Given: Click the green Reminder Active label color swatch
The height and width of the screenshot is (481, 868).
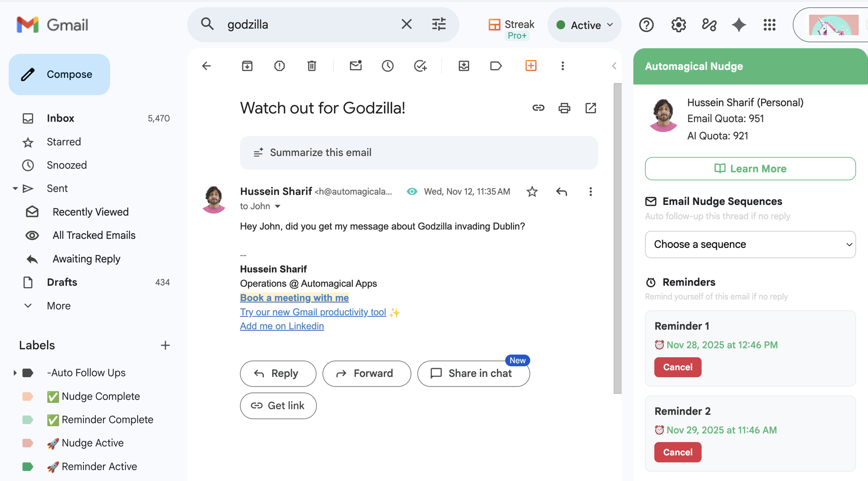Looking at the screenshot, I should pos(28,467).
